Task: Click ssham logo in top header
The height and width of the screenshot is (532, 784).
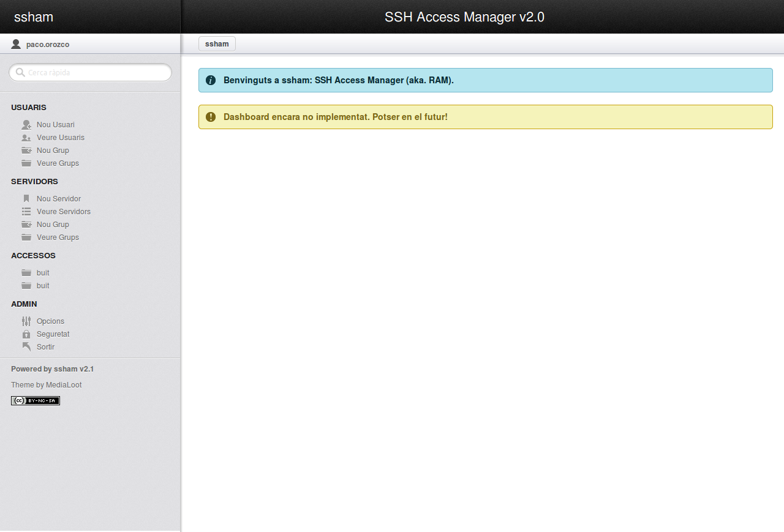Action: pos(34,17)
